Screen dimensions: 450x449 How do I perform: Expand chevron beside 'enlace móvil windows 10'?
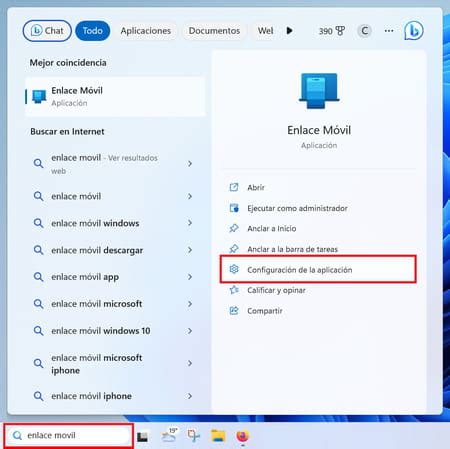click(190, 331)
